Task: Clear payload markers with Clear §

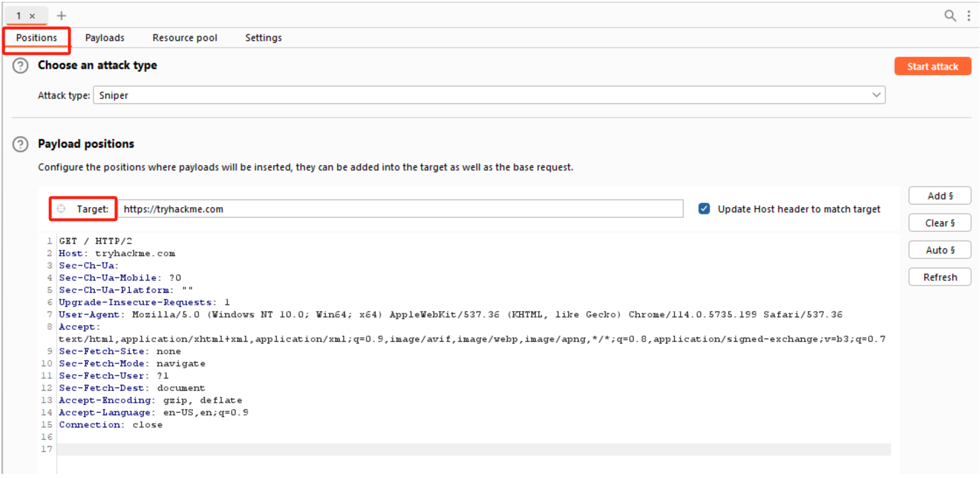Action: [x=939, y=223]
